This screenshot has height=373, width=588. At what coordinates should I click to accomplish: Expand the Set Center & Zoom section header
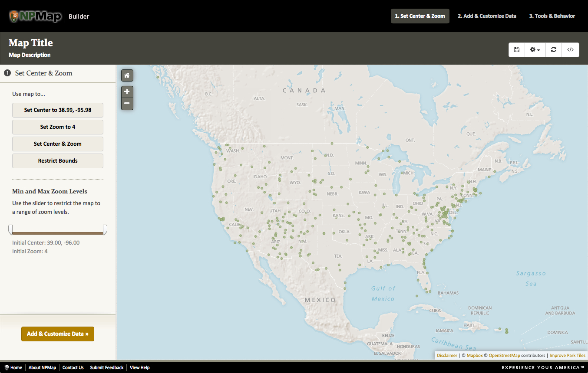click(58, 73)
